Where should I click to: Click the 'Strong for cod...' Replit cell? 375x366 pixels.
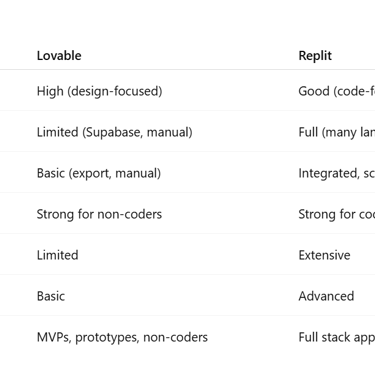tap(336, 214)
